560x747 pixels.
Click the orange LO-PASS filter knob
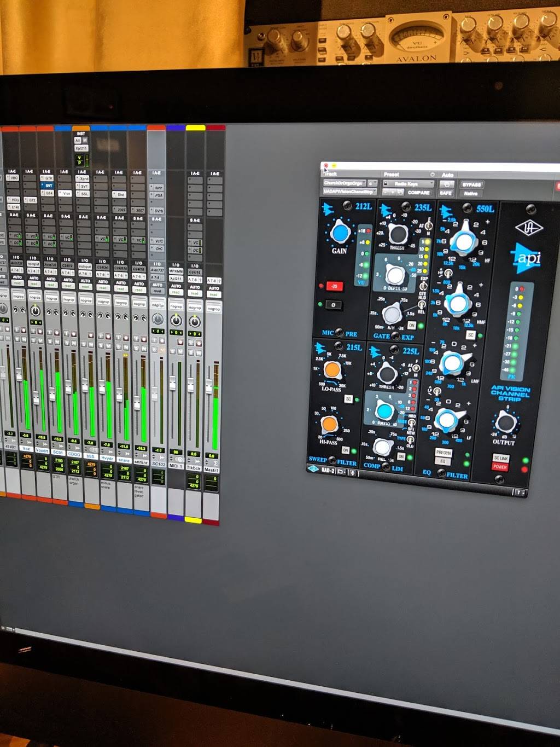coord(332,370)
